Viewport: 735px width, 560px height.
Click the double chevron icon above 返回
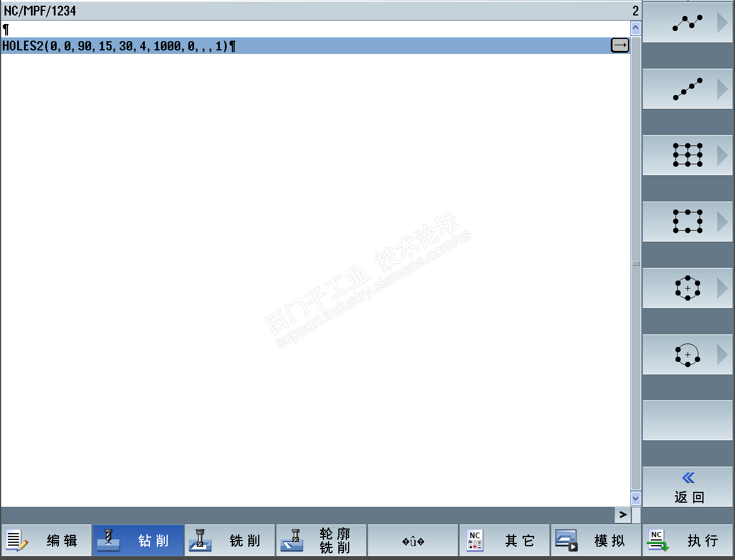coord(689,478)
